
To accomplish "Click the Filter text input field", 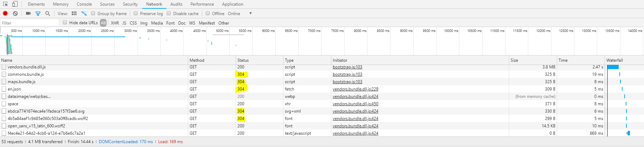I will (30, 23).
